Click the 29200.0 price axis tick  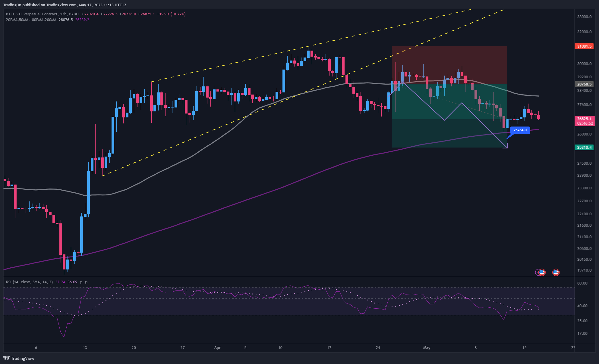tap(584, 77)
